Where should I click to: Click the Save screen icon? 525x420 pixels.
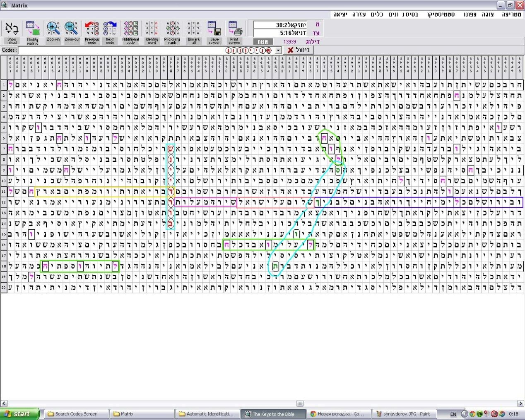(x=214, y=29)
